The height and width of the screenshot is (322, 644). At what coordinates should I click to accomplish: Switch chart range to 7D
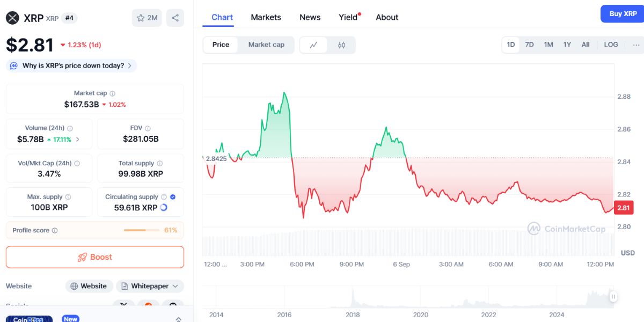pyautogui.click(x=529, y=45)
